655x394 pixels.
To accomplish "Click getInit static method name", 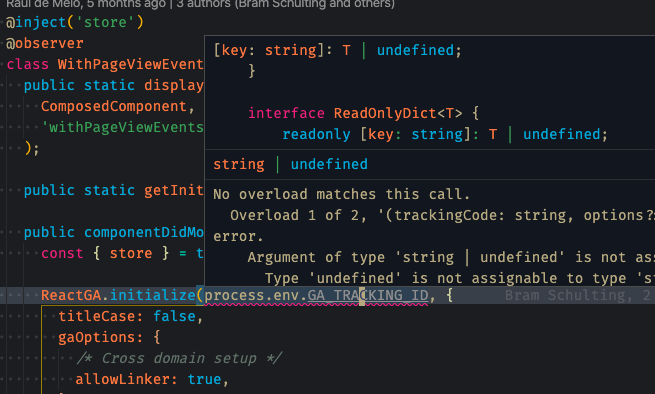I will click(174, 191).
